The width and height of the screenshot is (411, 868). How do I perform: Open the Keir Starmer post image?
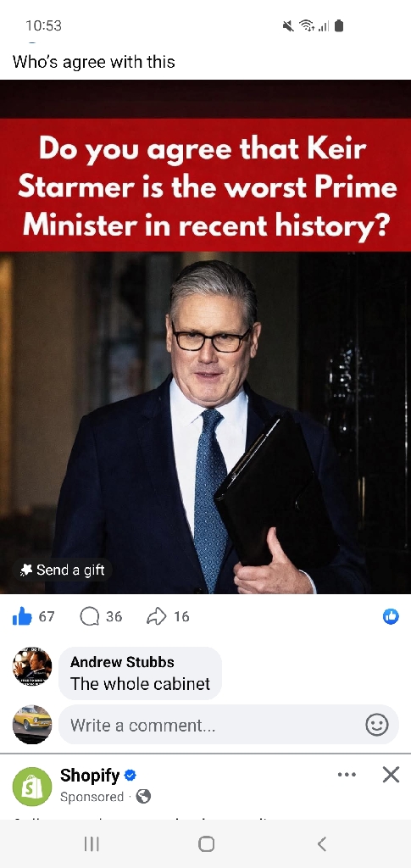click(x=205, y=337)
